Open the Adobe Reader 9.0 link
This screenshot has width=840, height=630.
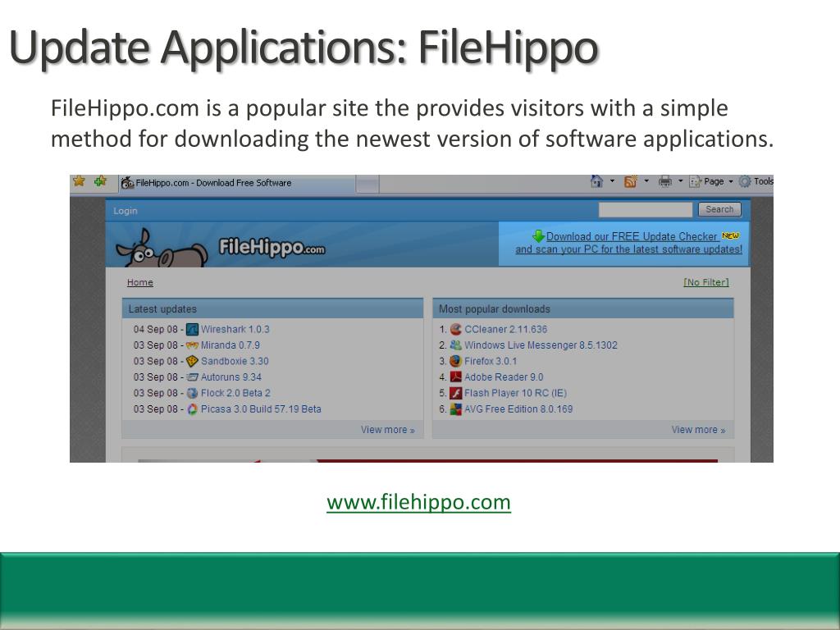504,377
